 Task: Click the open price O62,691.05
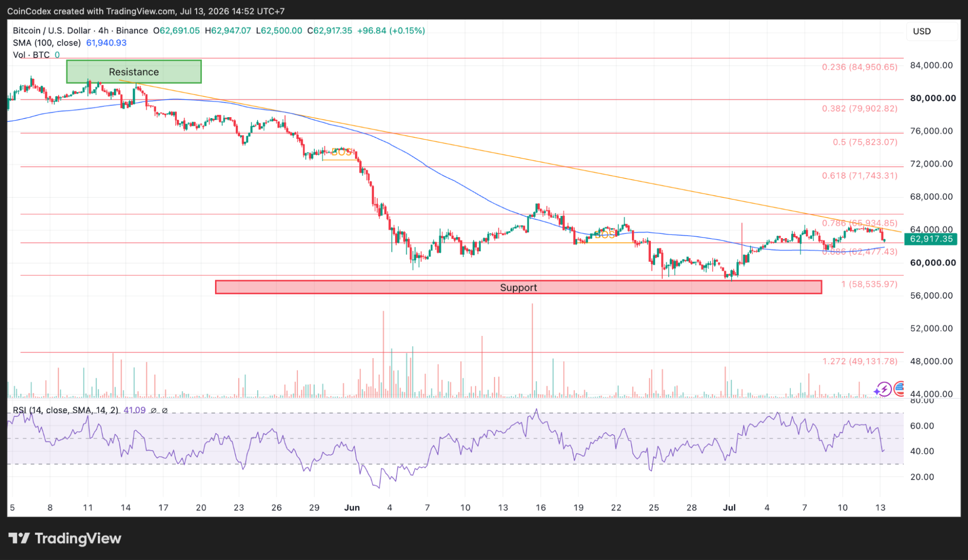[176, 30]
